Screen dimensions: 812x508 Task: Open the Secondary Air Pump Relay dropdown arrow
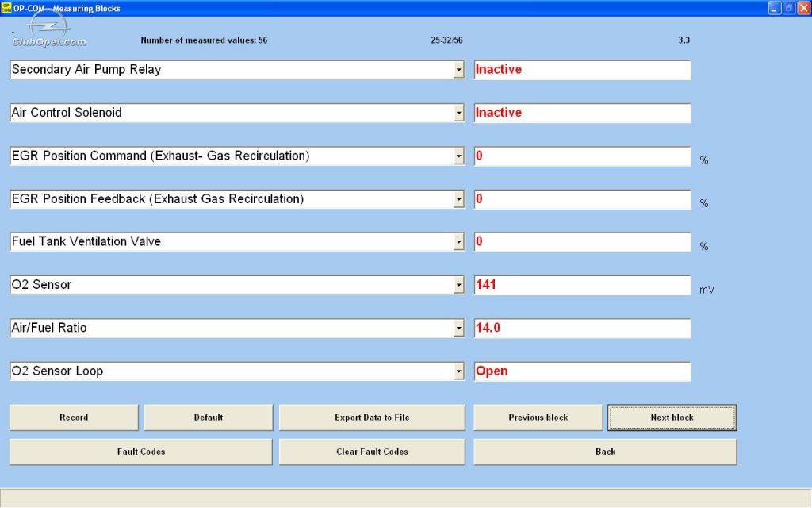[x=458, y=70]
